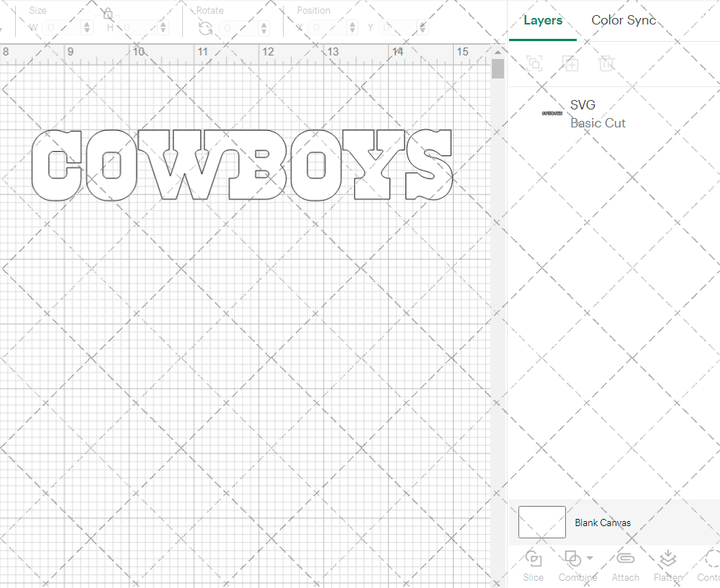Click the Delete trash icon
Viewport: 720px width, 588px height.
click(x=606, y=63)
